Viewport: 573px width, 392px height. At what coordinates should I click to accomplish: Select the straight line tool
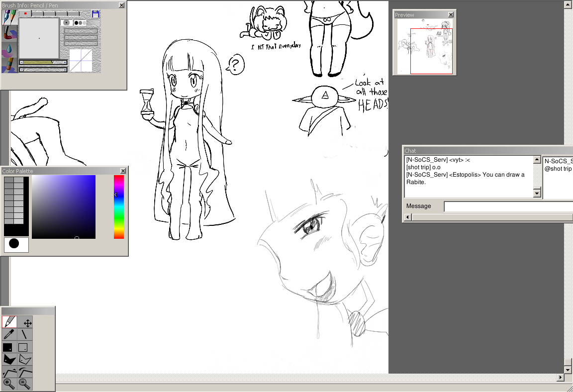(x=25, y=334)
